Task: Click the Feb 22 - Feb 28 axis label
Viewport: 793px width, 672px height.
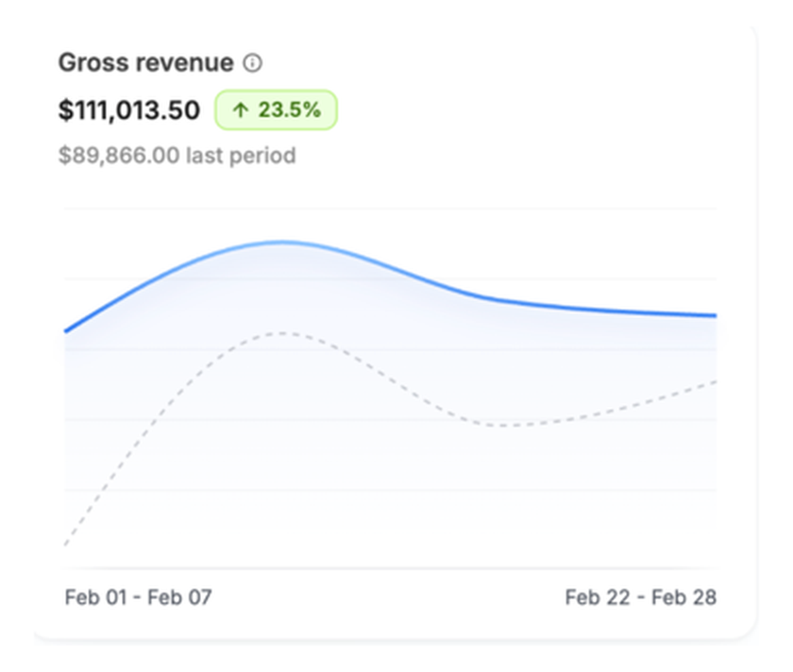Action: 641,597
